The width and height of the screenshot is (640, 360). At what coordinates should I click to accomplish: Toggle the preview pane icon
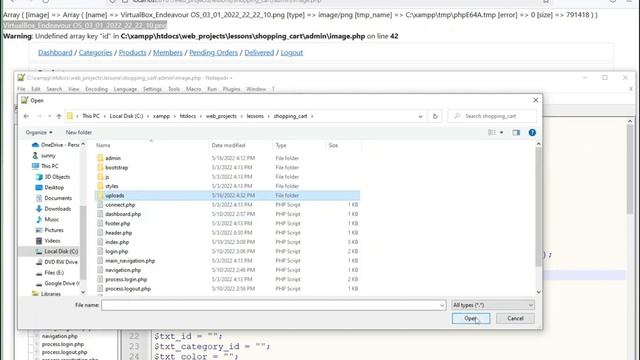pyautogui.click(x=516, y=133)
